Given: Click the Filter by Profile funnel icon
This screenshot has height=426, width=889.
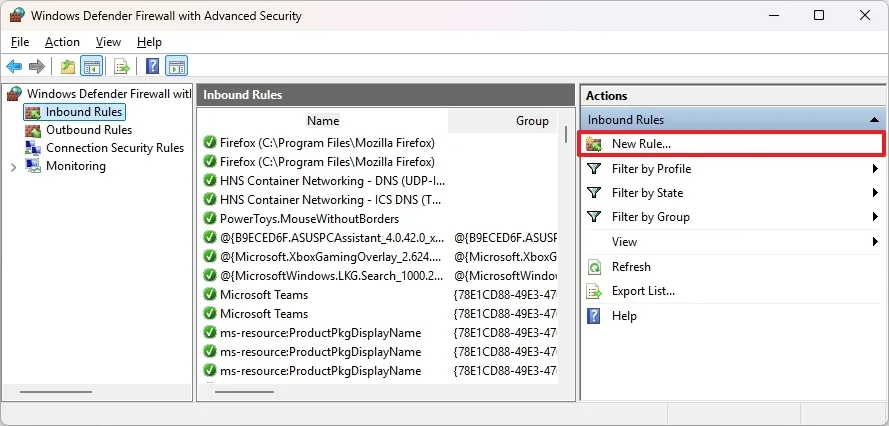Looking at the screenshot, I should click(x=594, y=169).
